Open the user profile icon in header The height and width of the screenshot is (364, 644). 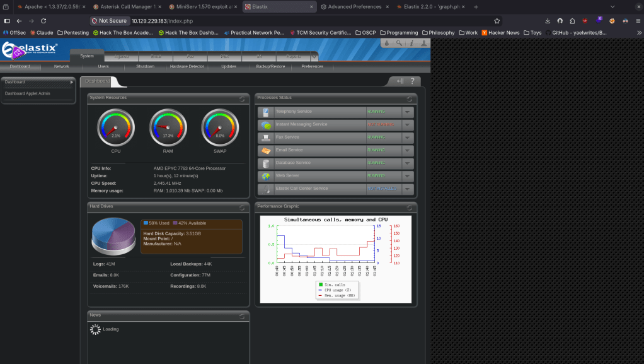click(424, 44)
